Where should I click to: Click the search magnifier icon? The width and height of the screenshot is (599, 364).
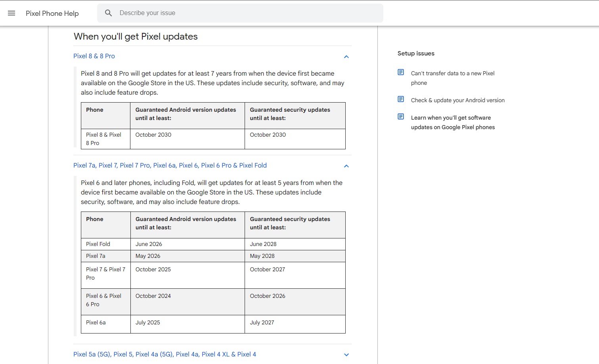click(x=109, y=13)
